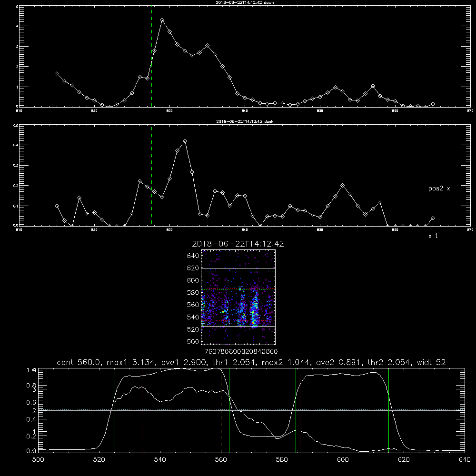
Task: Click the '600' label on bottom plot x-axis
Action: (x=343, y=460)
